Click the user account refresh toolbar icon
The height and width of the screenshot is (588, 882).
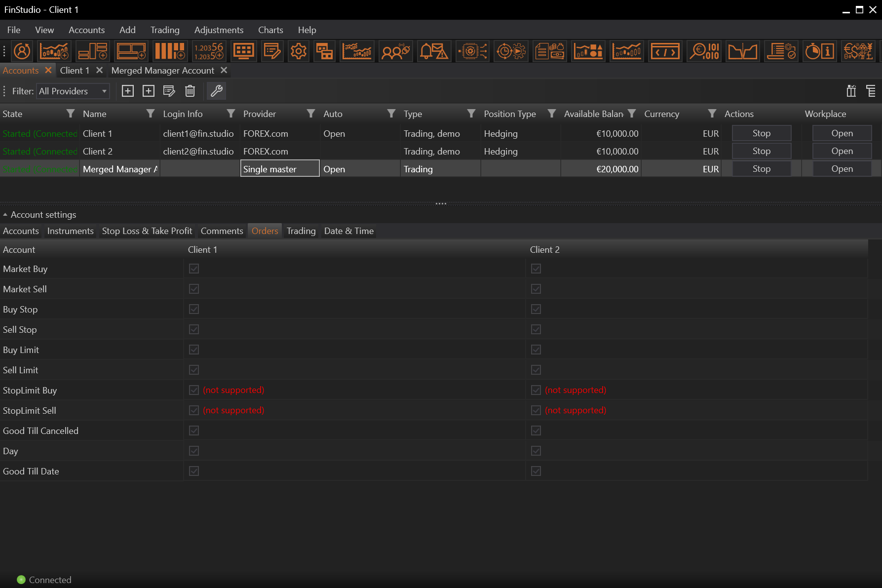pos(22,51)
